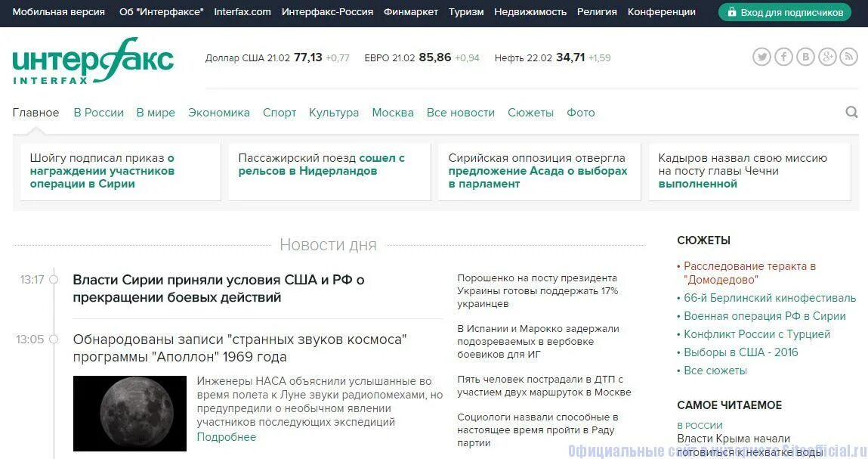The height and width of the screenshot is (459, 868).
Task: Click the 'Вход для подписчиков' button
Action: tap(785, 11)
